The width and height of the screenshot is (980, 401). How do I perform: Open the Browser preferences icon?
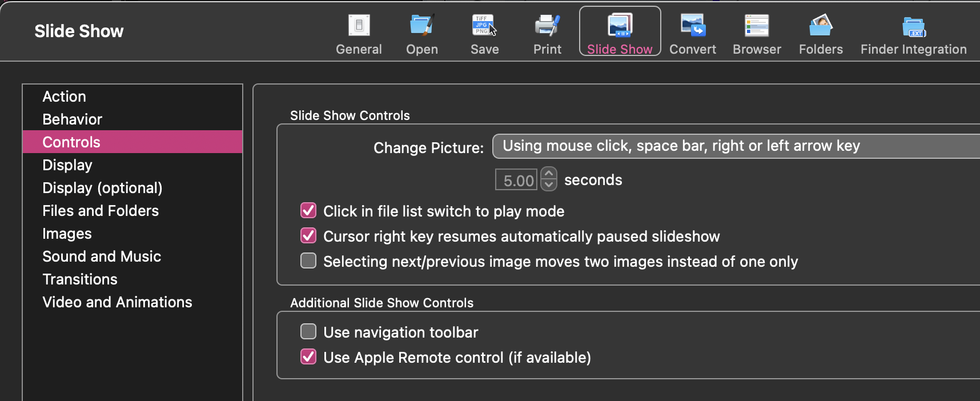point(757,26)
